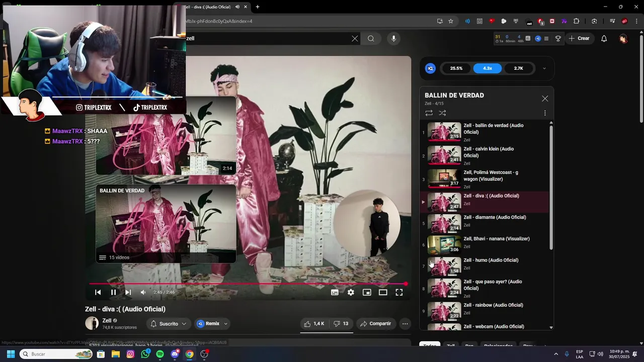This screenshot has width=644, height=362.
Task: Pause the video playback
Action: [113, 292]
